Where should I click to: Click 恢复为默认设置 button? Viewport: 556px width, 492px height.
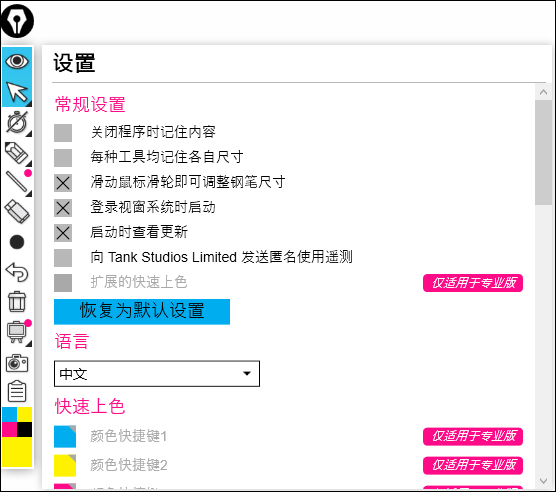pos(142,312)
